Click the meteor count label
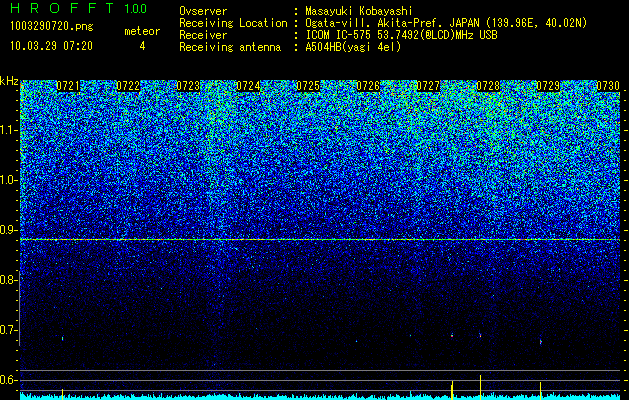The image size is (629, 400). 142,31
